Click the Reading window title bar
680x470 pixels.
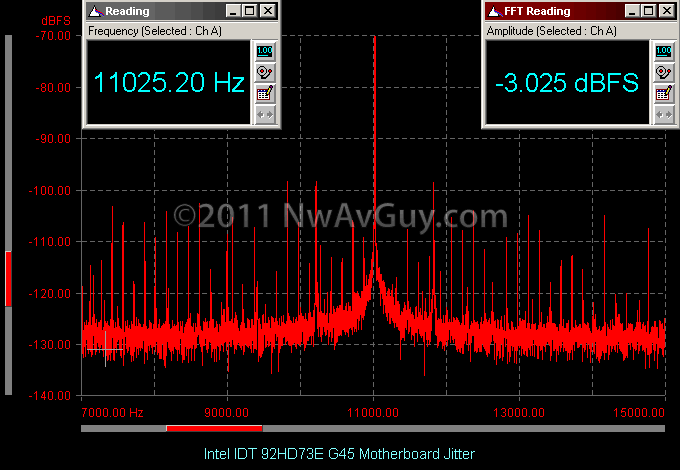point(182,11)
